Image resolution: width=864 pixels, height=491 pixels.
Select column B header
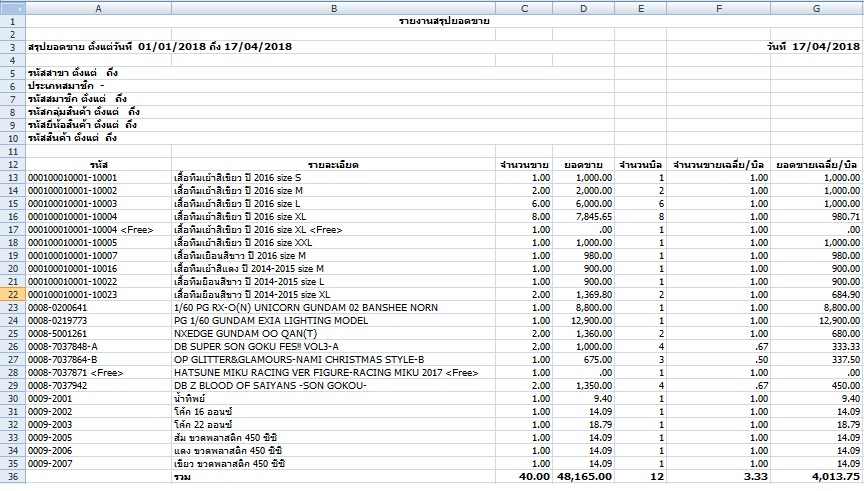click(333, 8)
